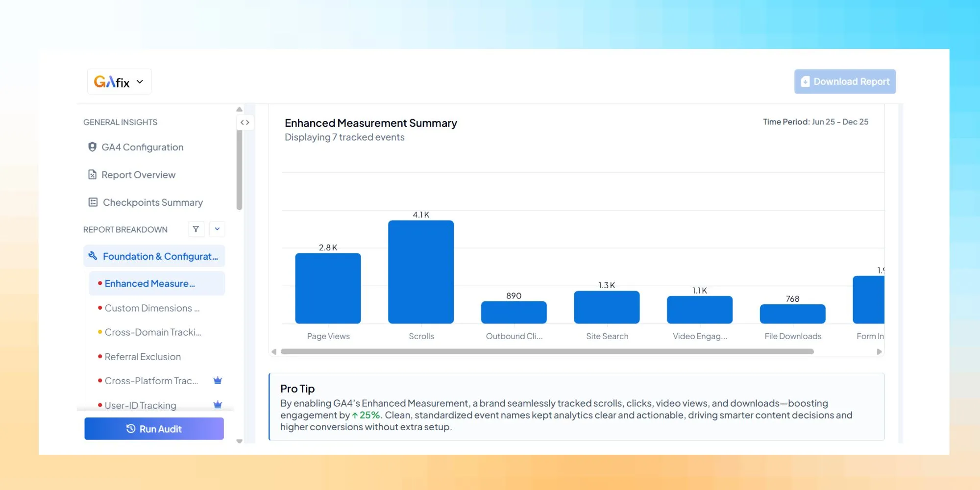Expand the Report Breakdown chevron dropdown
The height and width of the screenshot is (490, 980).
point(217,229)
